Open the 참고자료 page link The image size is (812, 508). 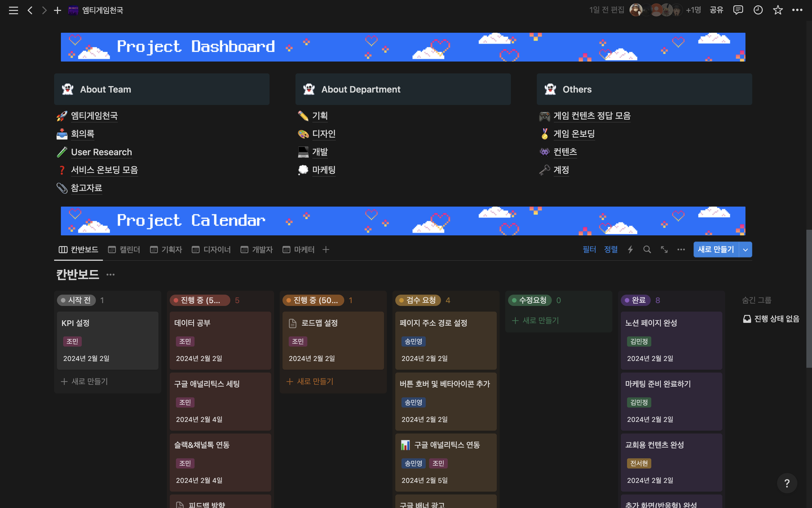click(86, 188)
